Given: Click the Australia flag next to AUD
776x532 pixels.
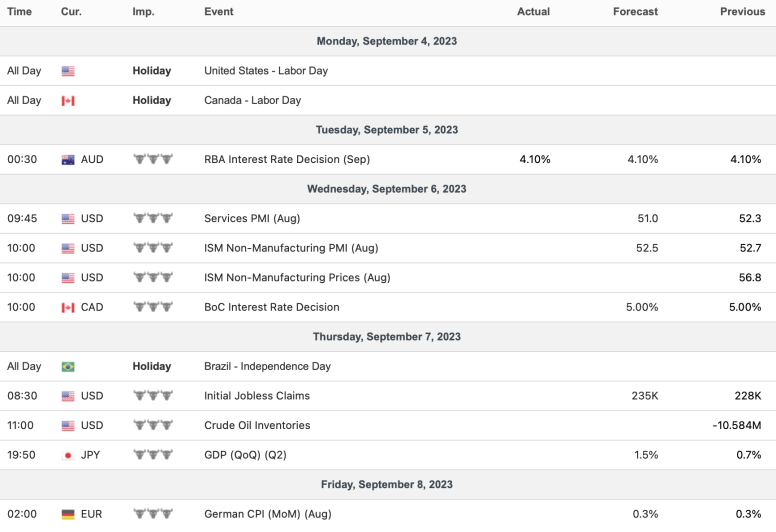Looking at the screenshot, I should 68,160.
